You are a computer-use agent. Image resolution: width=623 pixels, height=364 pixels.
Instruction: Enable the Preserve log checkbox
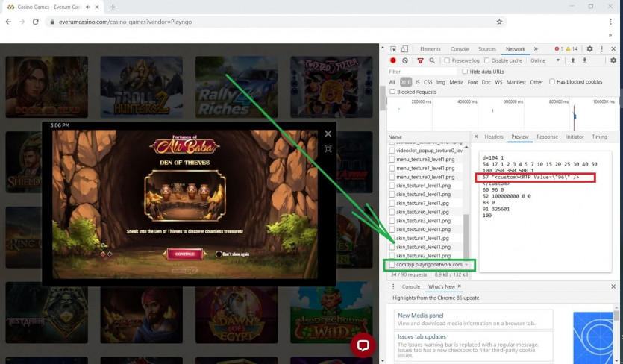click(447, 60)
